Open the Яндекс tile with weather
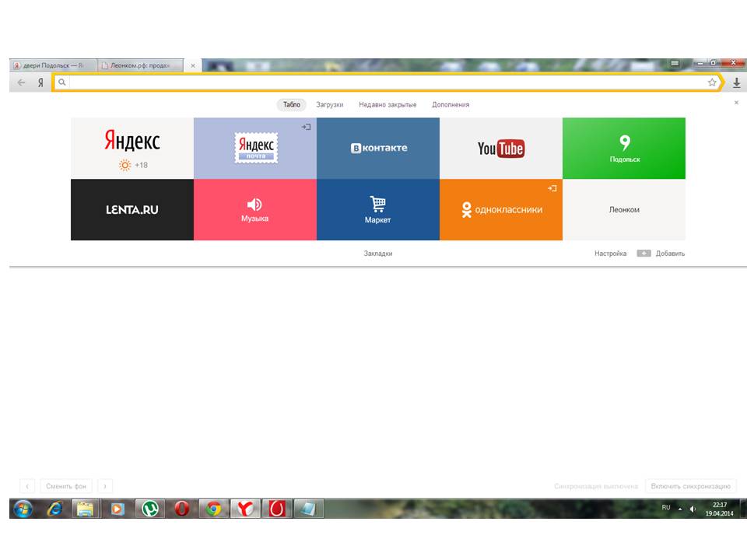This screenshot has width=747, height=560. pyautogui.click(x=132, y=148)
